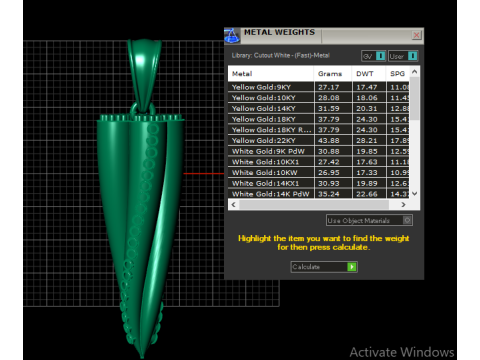The image size is (480, 360).
Task: Select the White Gold:10KW row
Action: tap(319, 172)
